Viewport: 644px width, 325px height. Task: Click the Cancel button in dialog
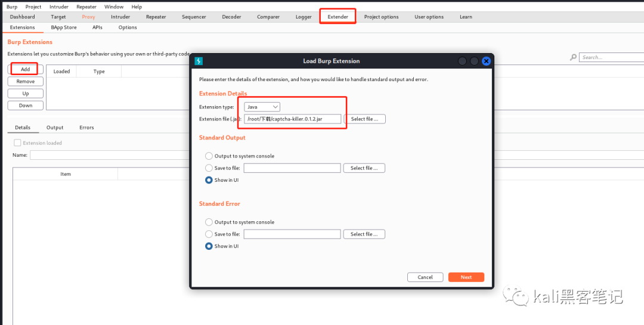click(425, 277)
